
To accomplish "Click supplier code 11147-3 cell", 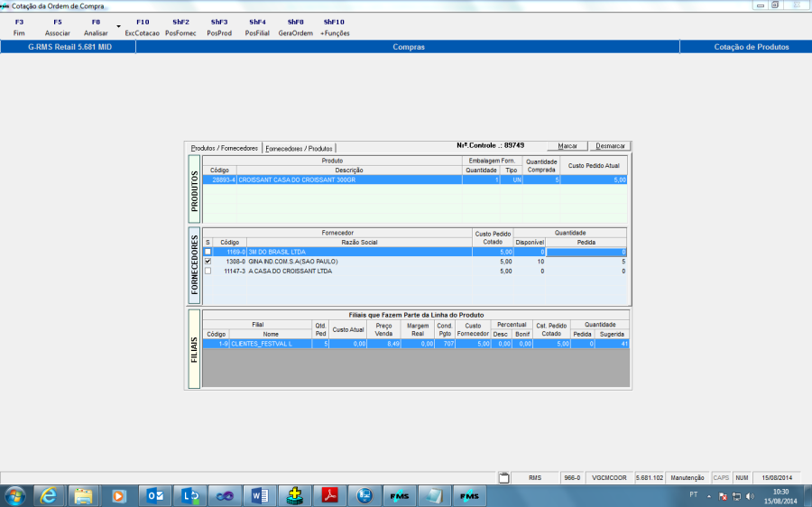I will click(x=229, y=271).
